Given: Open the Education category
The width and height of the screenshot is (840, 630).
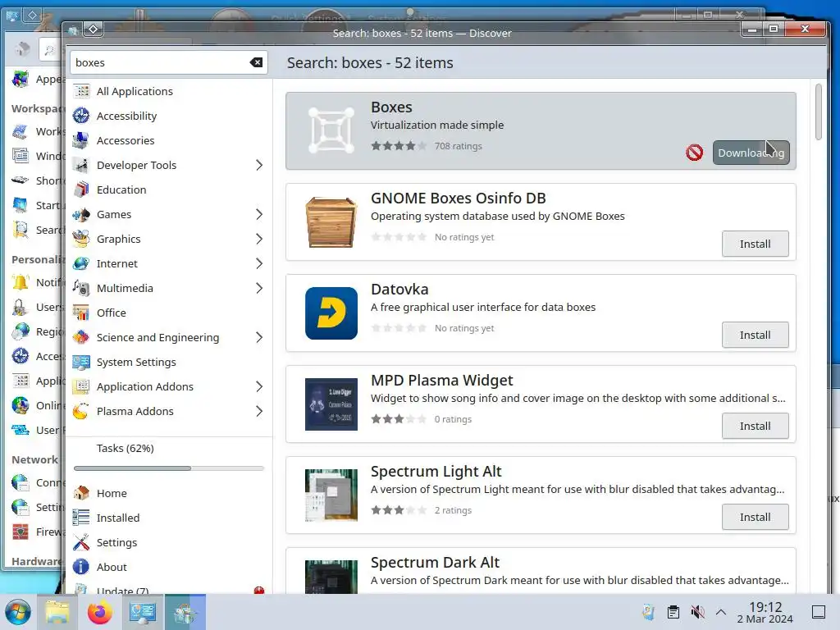Looking at the screenshot, I should coord(169,189).
